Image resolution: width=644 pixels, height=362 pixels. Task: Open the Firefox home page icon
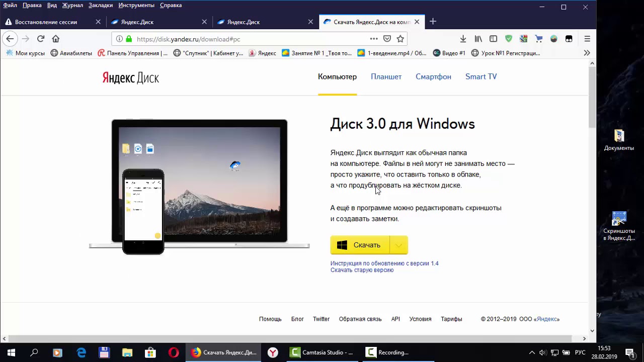pos(56,39)
